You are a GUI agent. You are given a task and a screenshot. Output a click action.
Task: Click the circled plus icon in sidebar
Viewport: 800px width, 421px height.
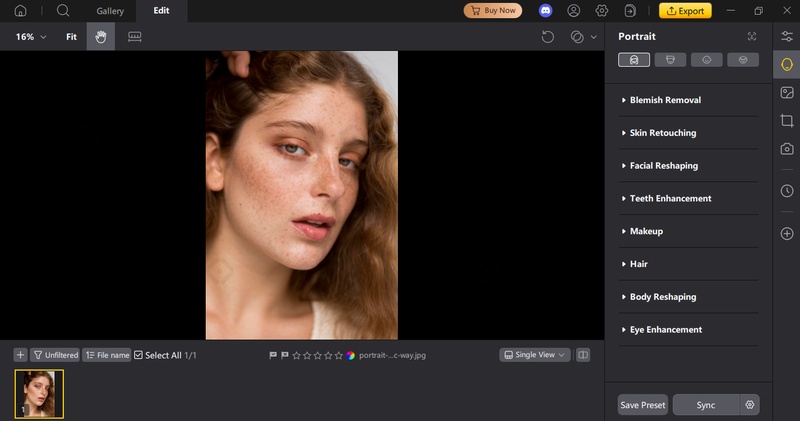[x=787, y=233]
